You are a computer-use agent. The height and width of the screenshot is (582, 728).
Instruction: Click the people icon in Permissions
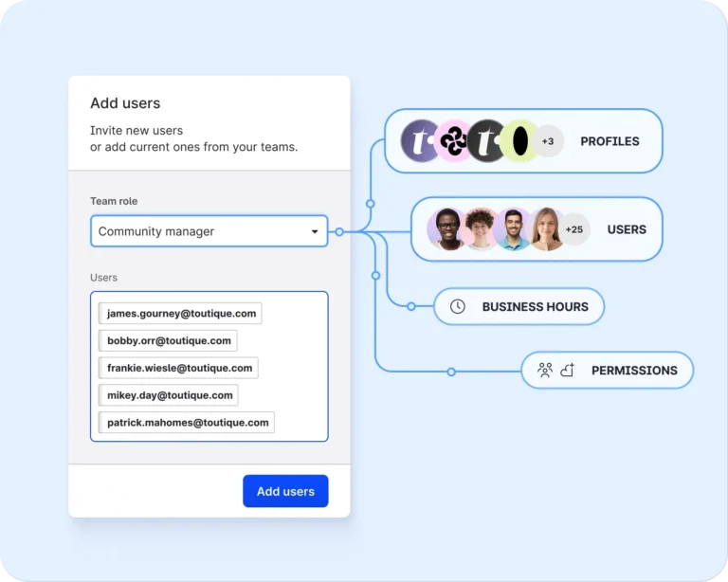pyautogui.click(x=545, y=371)
